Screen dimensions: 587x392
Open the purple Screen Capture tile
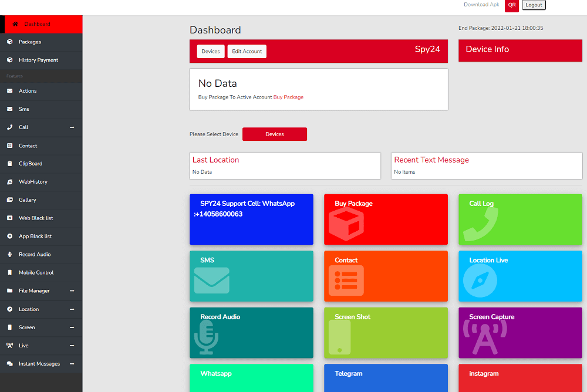[x=520, y=333]
